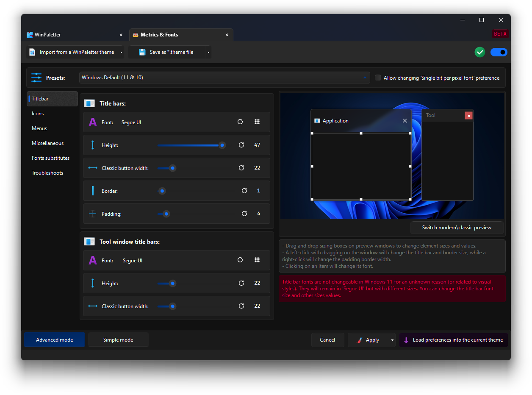Click the purple A icon in Title bars Font row
Screen dimensions: 532x395
(93, 122)
